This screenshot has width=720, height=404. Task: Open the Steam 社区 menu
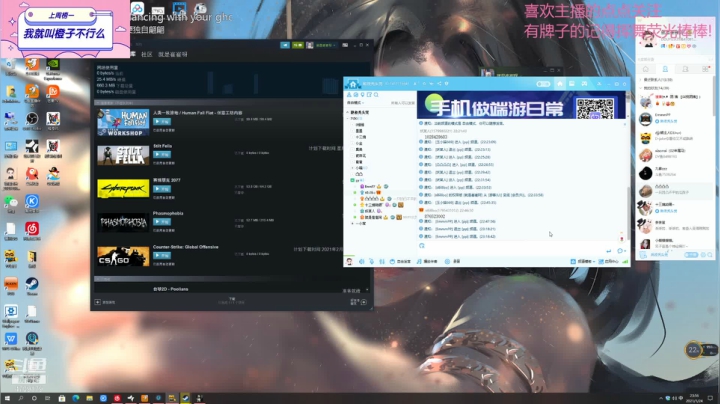[x=146, y=54]
